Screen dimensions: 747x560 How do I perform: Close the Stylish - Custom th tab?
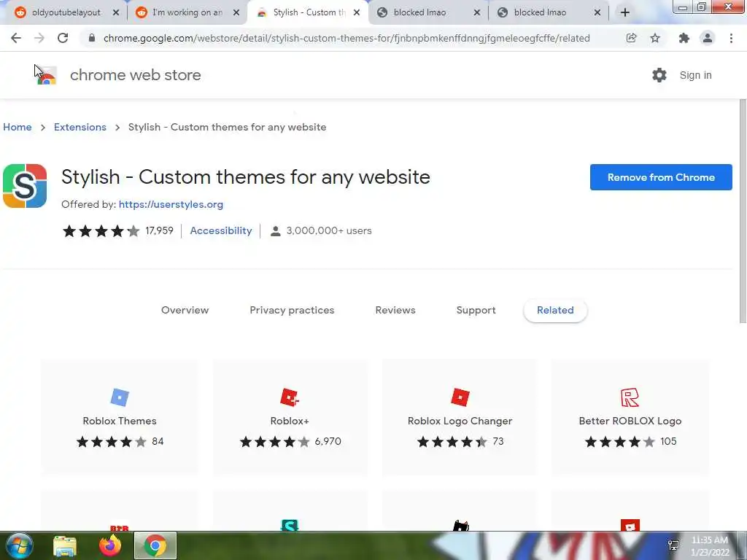[x=357, y=13]
